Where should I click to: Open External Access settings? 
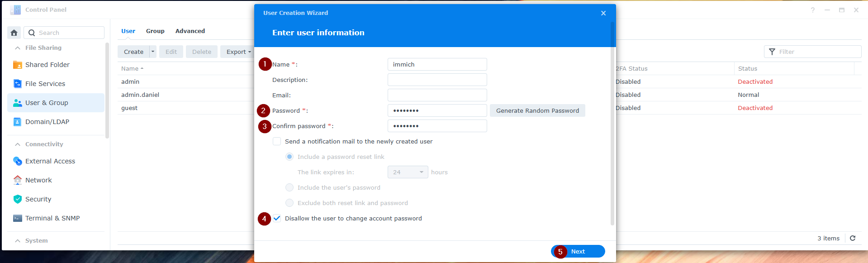pyautogui.click(x=50, y=161)
